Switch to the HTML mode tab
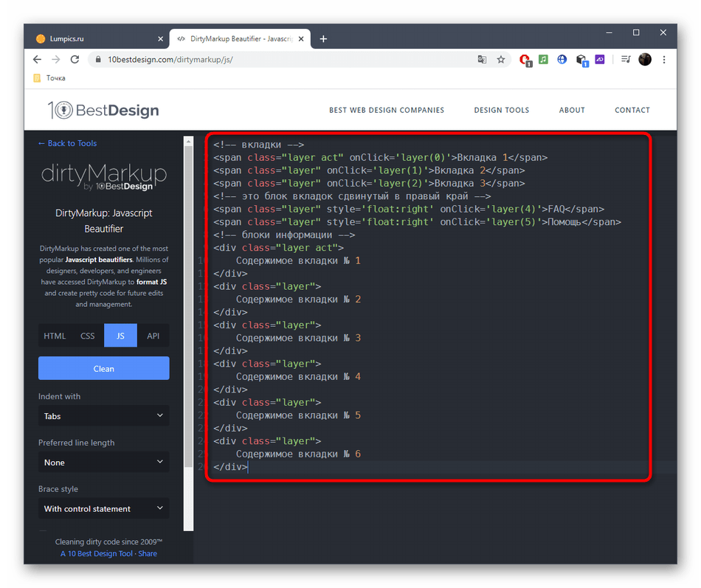Viewport: 701px width, 588px height. tap(55, 336)
